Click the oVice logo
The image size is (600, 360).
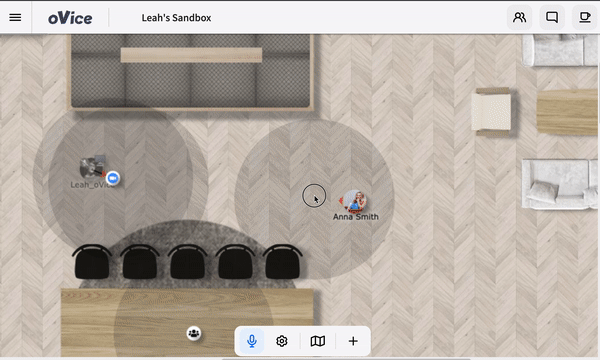pos(70,18)
